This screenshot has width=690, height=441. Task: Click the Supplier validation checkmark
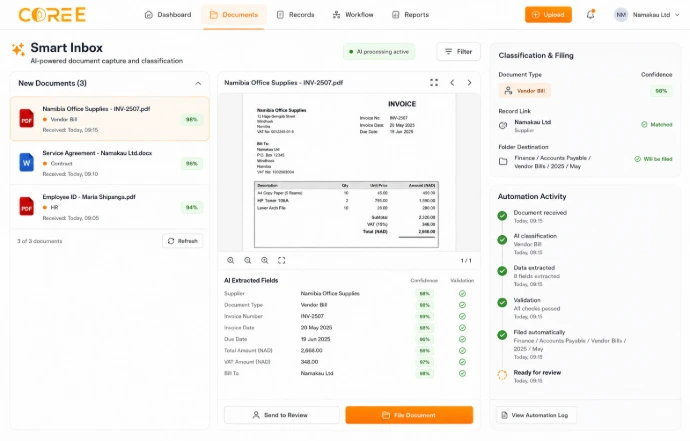tap(462, 294)
